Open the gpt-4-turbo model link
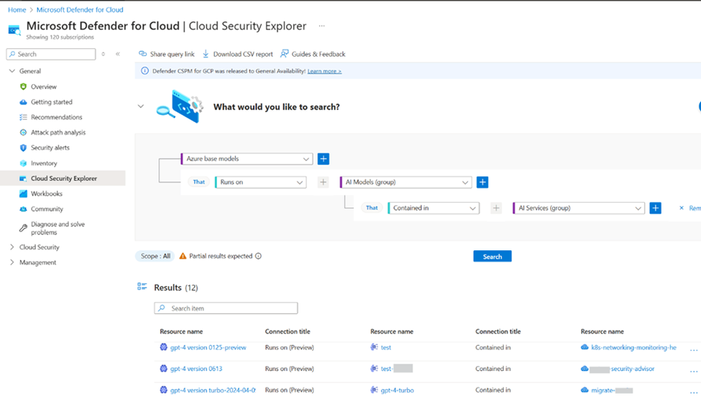Image resolution: width=701 pixels, height=401 pixels. click(x=397, y=390)
